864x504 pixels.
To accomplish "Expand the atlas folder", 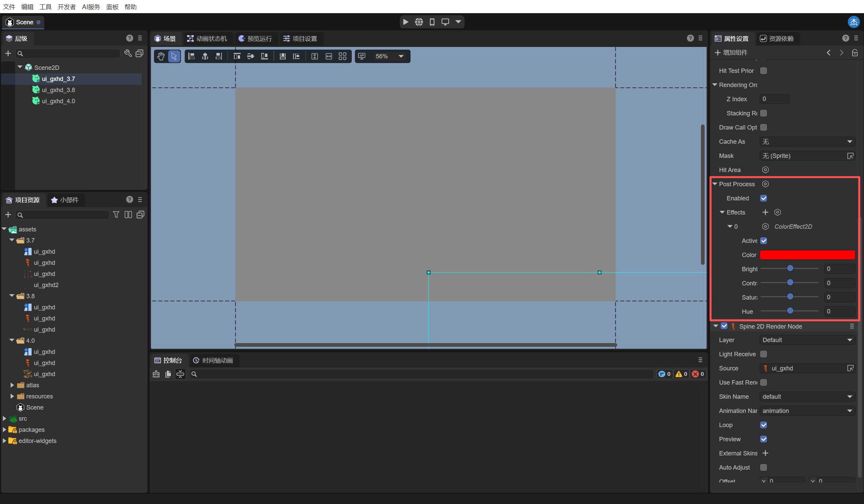I will (x=12, y=385).
